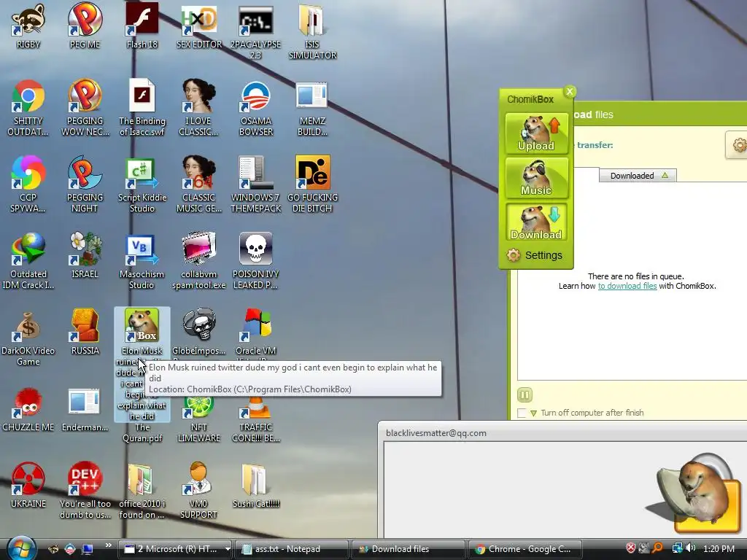Sort by the Downloaded column header
747x560 pixels.
(x=638, y=176)
